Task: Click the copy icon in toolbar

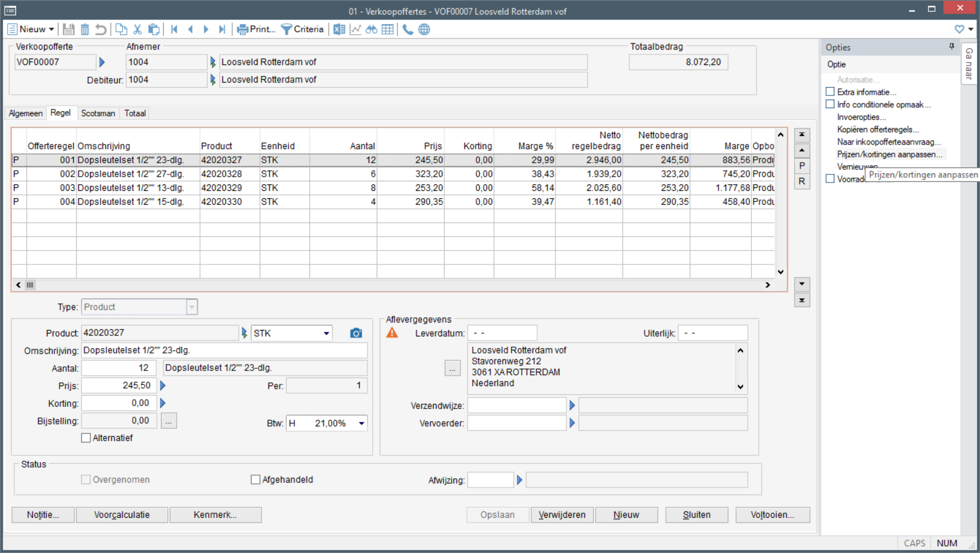Action: tap(121, 29)
